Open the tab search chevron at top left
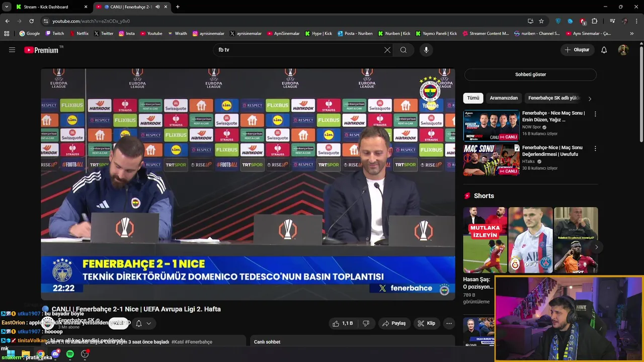The image size is (644, 362). [7, 7]
